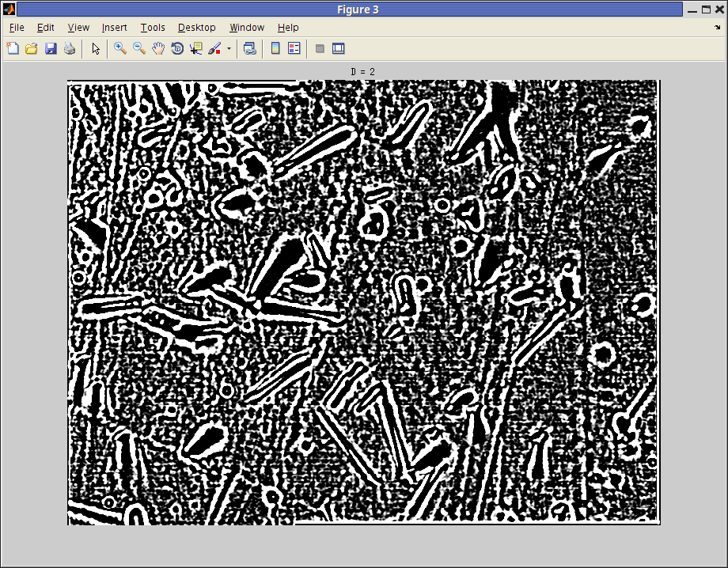Open the Brush tool color dropdown arrow
The height and width of the screenshot is (568, 728).
(229, 48)
